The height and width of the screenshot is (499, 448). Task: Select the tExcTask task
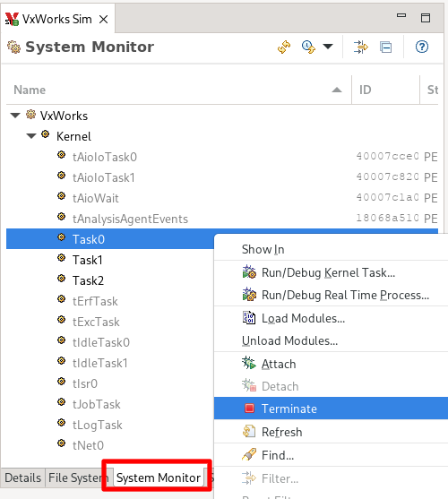point(96,322)
